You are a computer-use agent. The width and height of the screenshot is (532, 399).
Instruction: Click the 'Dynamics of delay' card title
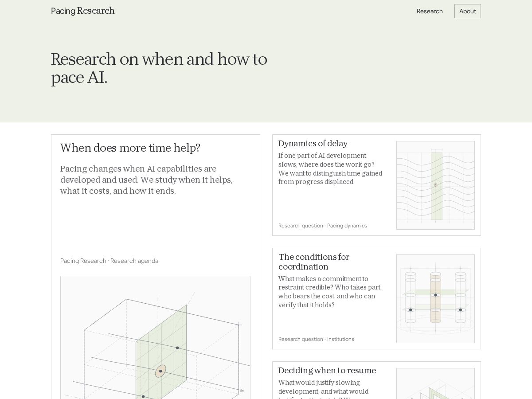[313, 144]
